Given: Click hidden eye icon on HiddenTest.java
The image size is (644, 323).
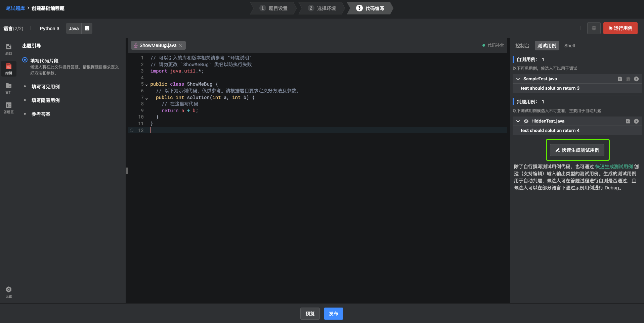Looking at the screenshot, I should pos(526,121).
